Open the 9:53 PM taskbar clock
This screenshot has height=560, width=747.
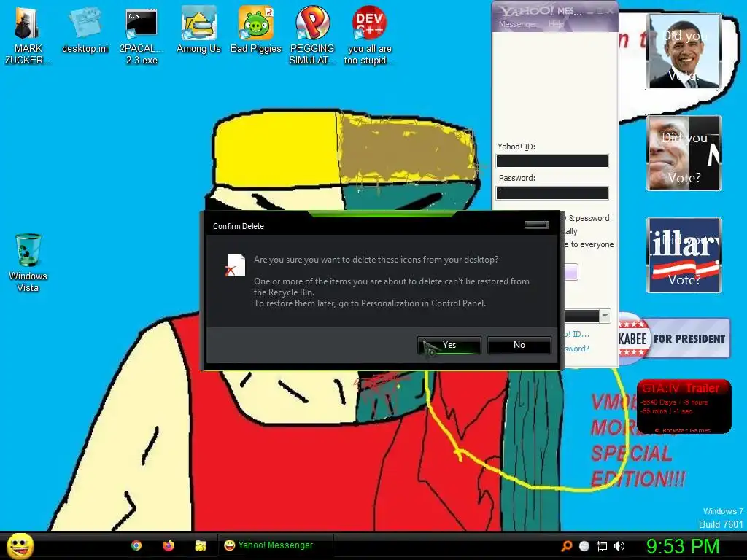pos(682,546)
